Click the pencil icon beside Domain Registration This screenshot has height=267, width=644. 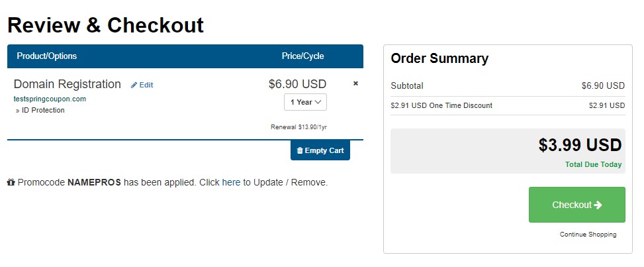pos(134,85)
